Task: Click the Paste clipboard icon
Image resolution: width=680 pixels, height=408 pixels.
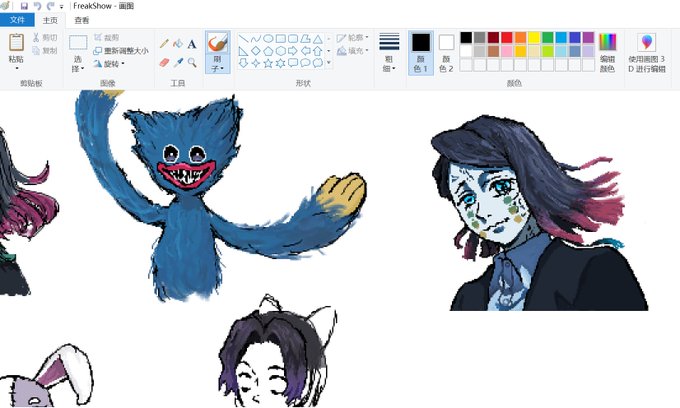Action: (x=16, y=42)
